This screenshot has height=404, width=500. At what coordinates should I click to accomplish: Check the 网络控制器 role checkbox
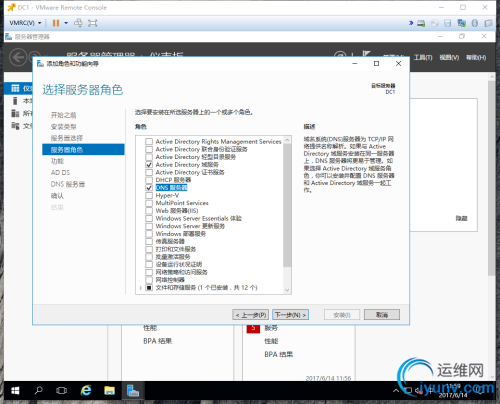point(149,280)
